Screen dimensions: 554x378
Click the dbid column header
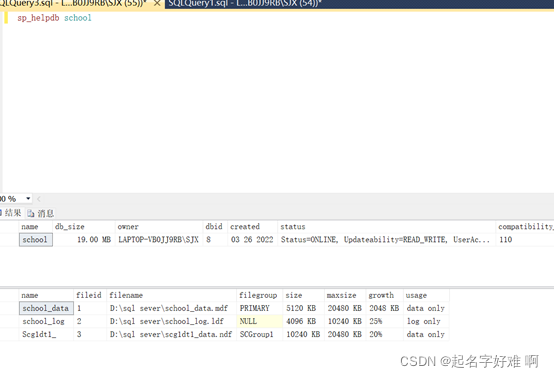click(215, 226)
